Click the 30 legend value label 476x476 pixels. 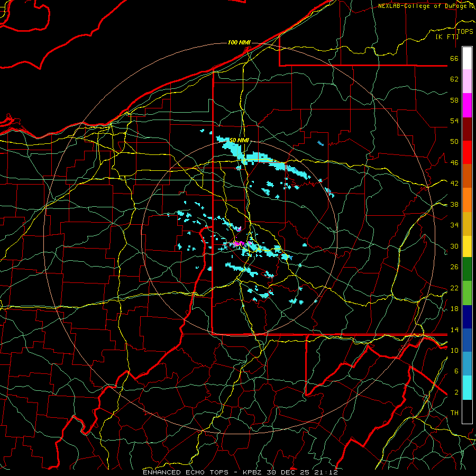pos(454,246)
